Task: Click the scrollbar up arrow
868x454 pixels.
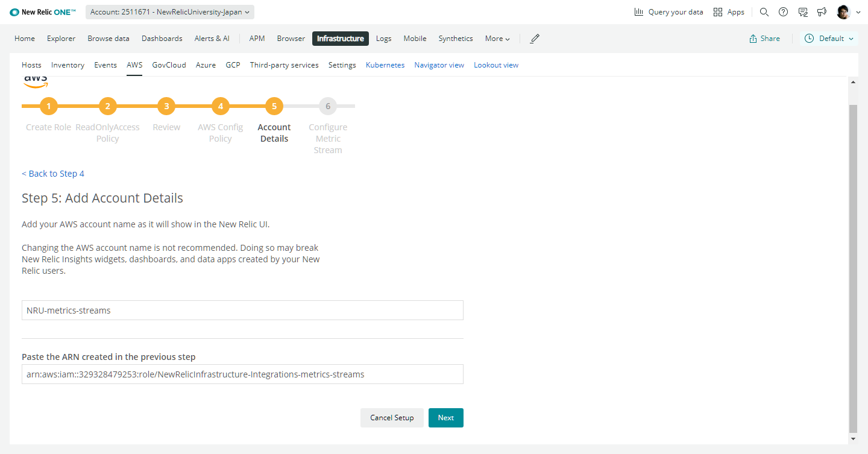Action: click(x=853, y=82)
